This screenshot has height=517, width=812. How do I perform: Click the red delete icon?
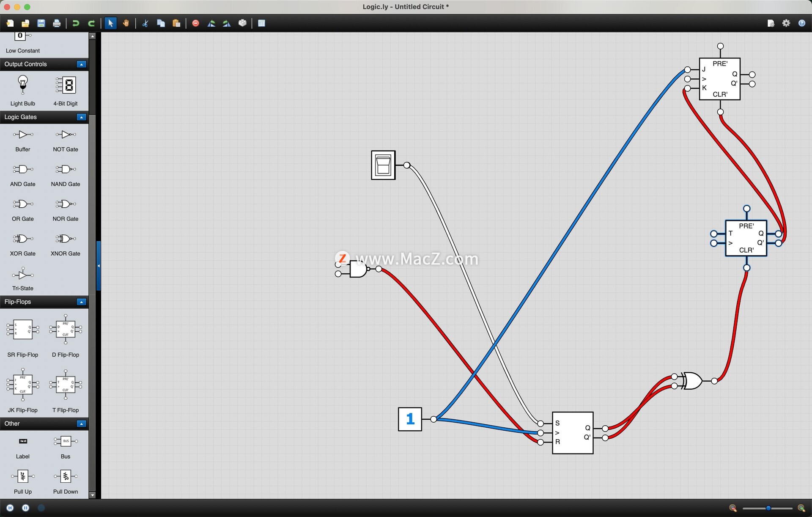pos(195,23)
